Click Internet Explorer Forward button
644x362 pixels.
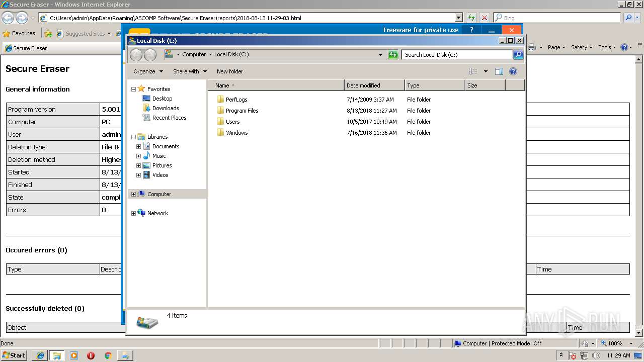pyautogui.click(x=22, y=18)
